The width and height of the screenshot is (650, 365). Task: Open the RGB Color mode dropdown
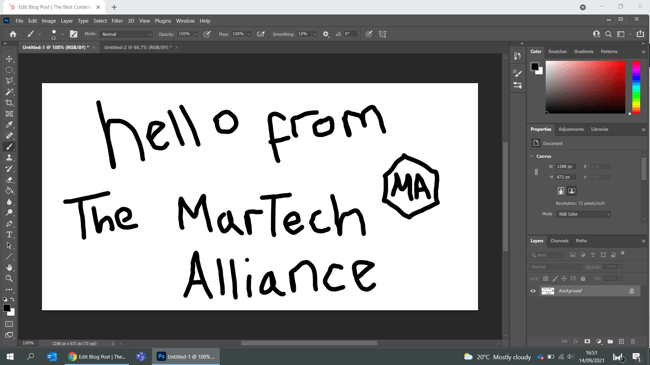[584, 214]
